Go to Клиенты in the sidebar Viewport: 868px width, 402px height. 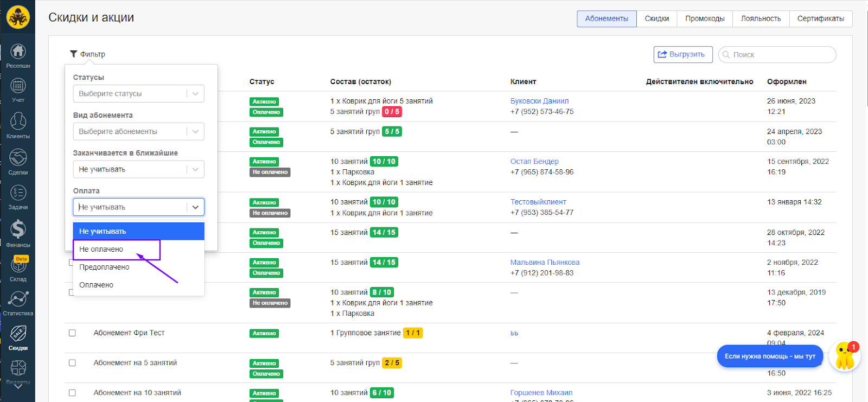coord(18,125)
